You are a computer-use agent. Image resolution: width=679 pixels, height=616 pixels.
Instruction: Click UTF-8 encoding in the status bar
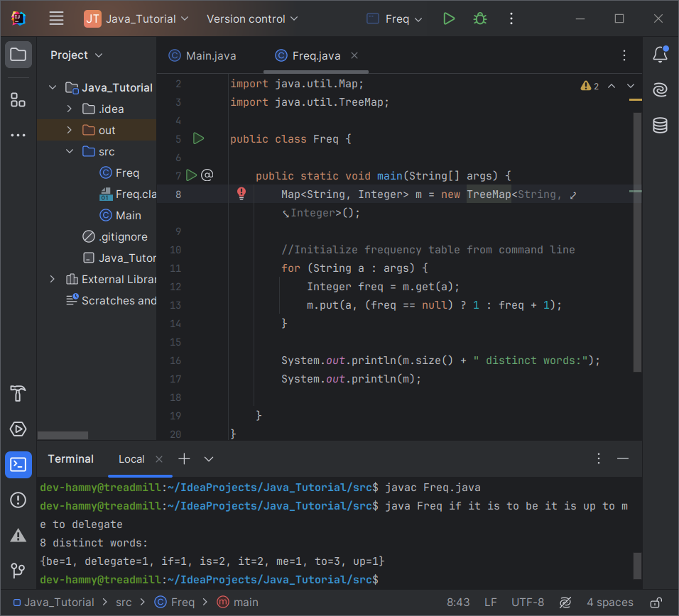tap(528, 603)
